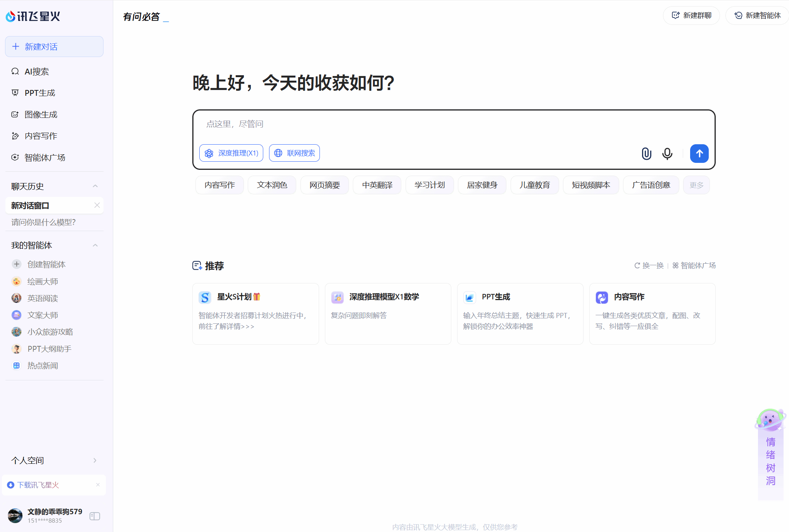Screen dimensions: 789x532
Task: Open the 绘画大师 agent
Action: 43,282
